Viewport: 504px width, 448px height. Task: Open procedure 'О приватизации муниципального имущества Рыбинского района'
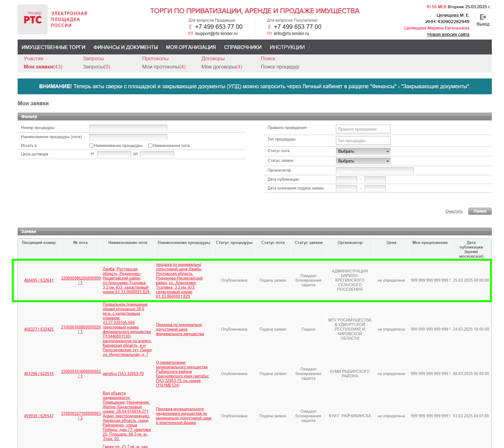pyautogui.click(x=182, y=374)
